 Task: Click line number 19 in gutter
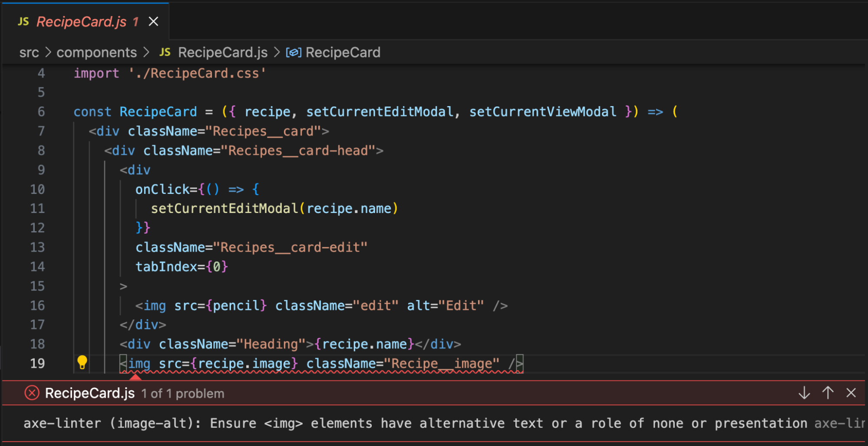click(37, 363)
